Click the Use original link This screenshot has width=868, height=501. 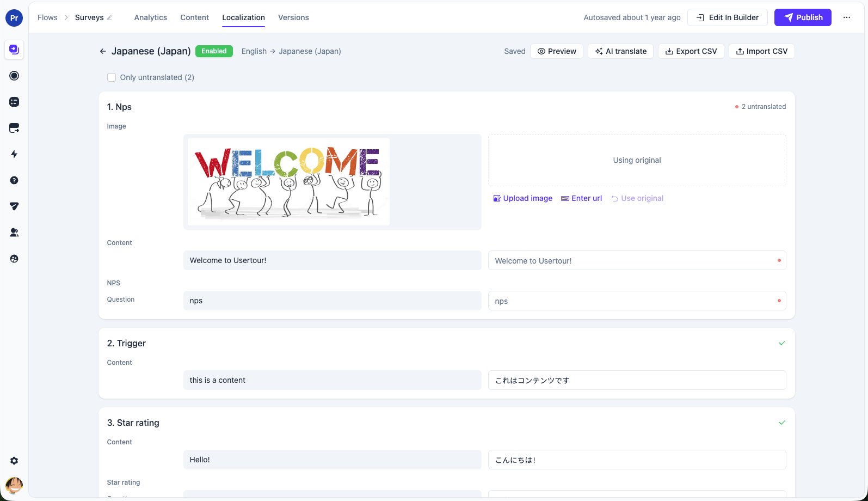click(x=637, y=198)
